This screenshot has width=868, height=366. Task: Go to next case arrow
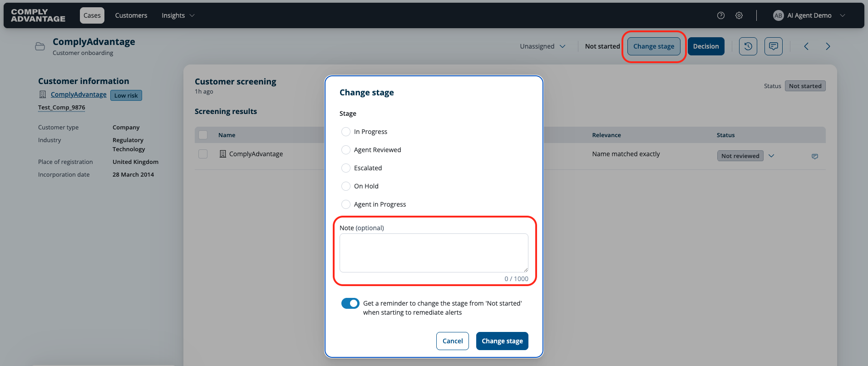(828, 46)
